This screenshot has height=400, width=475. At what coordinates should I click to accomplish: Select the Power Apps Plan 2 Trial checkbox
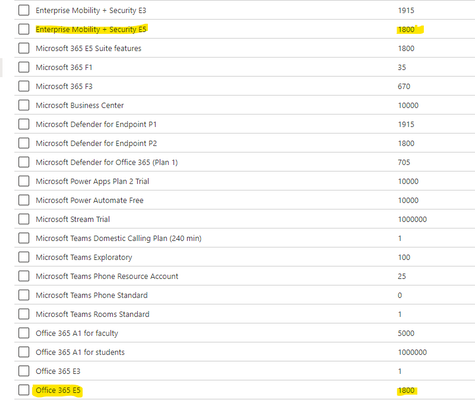point(24,181)
